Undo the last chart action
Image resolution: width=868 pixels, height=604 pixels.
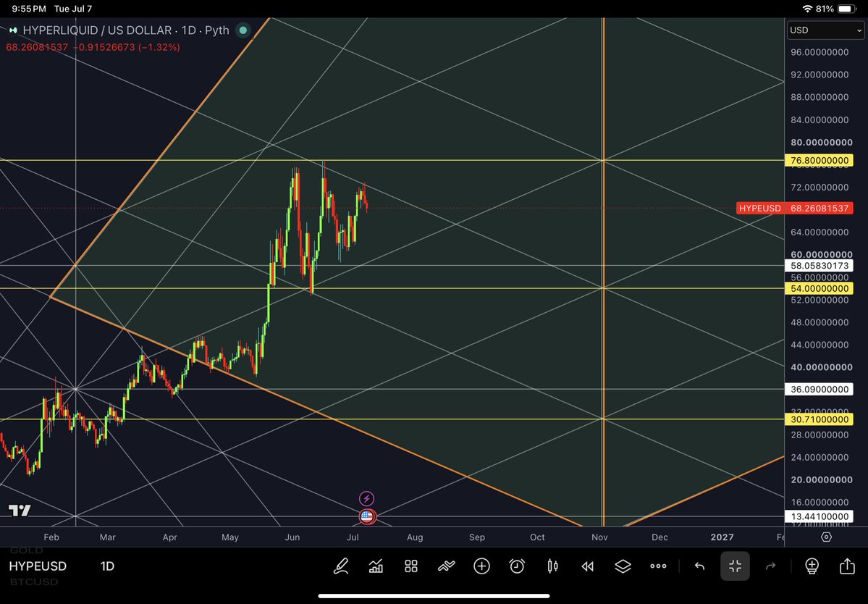(700, 566)
